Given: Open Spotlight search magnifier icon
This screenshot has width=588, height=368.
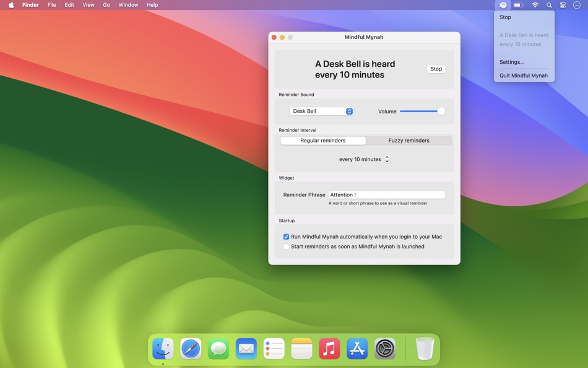Looking at the screenshot, I should [x=549, y=5].
